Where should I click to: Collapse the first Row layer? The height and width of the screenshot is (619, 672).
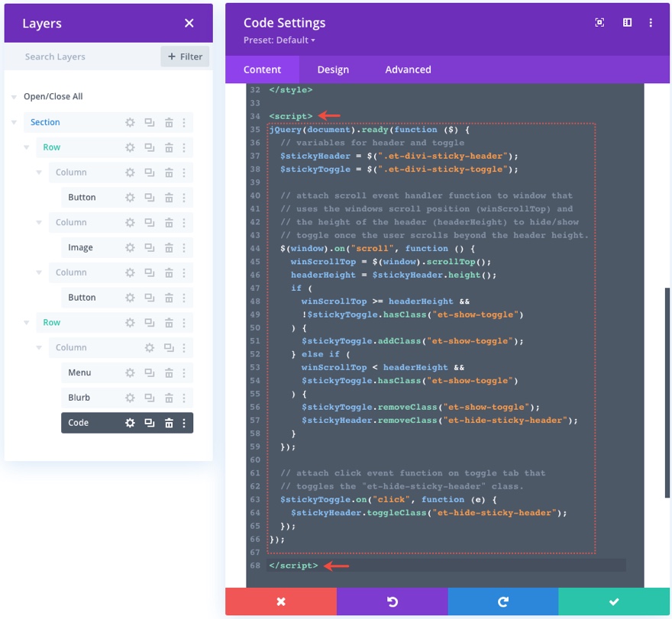26,147
